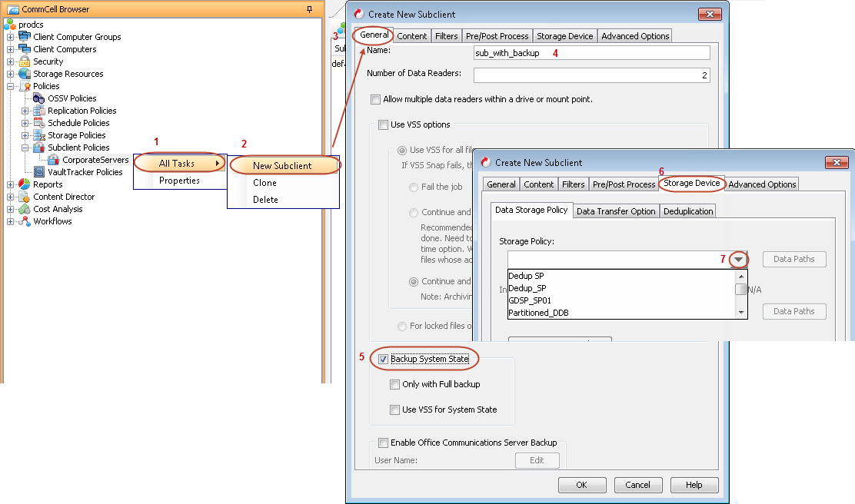Open the Storage Policy dropdown arrow
This screenshot has height=504, width=855.
tap(739, 260)
